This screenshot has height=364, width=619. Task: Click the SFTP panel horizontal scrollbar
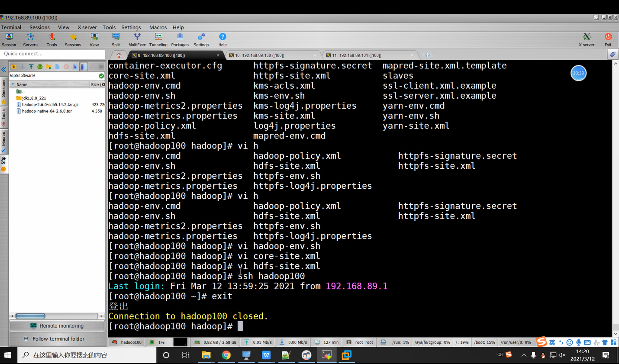[x=57, y=316]
